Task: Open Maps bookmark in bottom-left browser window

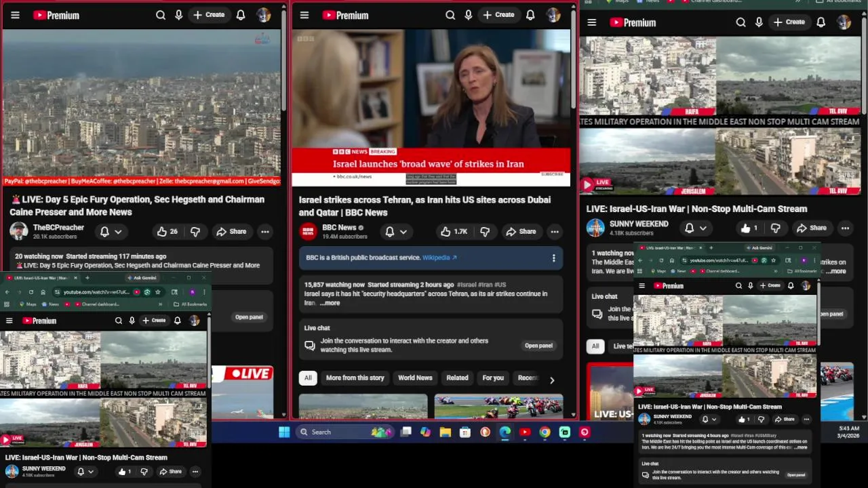Action: (x=27, y=304)
